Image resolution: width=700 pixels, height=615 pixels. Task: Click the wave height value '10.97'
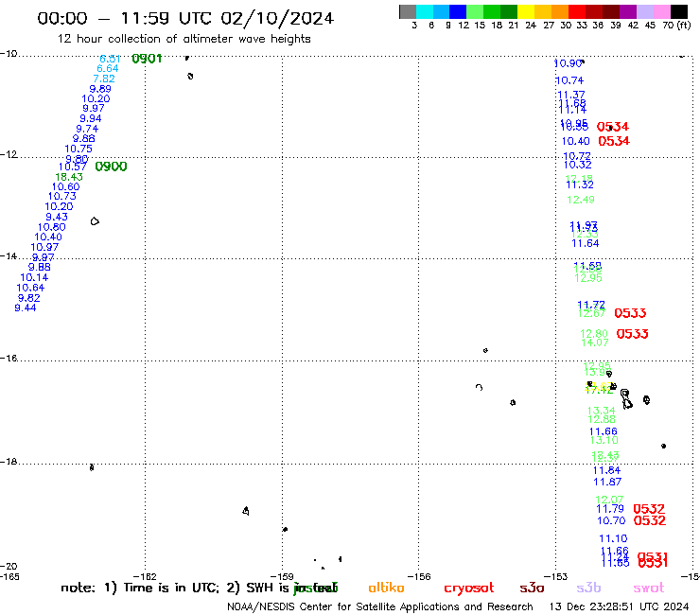tap(44, 247)
